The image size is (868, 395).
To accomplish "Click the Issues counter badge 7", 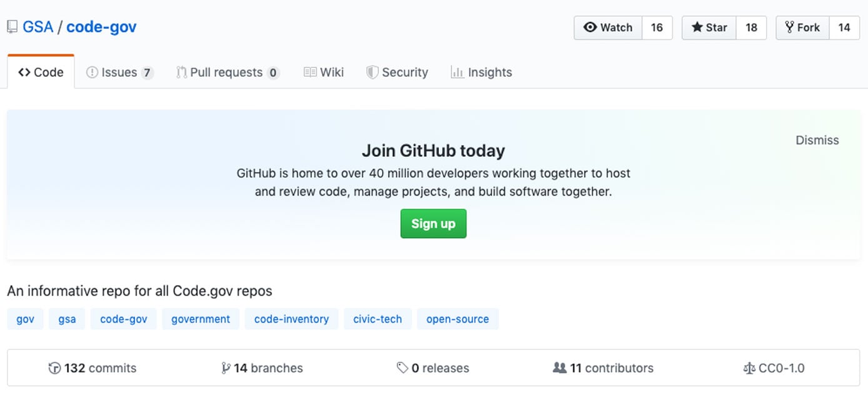I will (147, 73).
